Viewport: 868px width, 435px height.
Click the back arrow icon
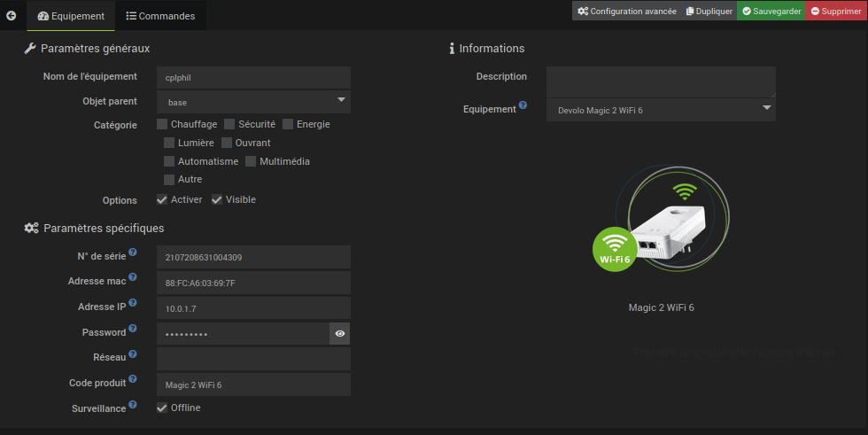point(12,15)
